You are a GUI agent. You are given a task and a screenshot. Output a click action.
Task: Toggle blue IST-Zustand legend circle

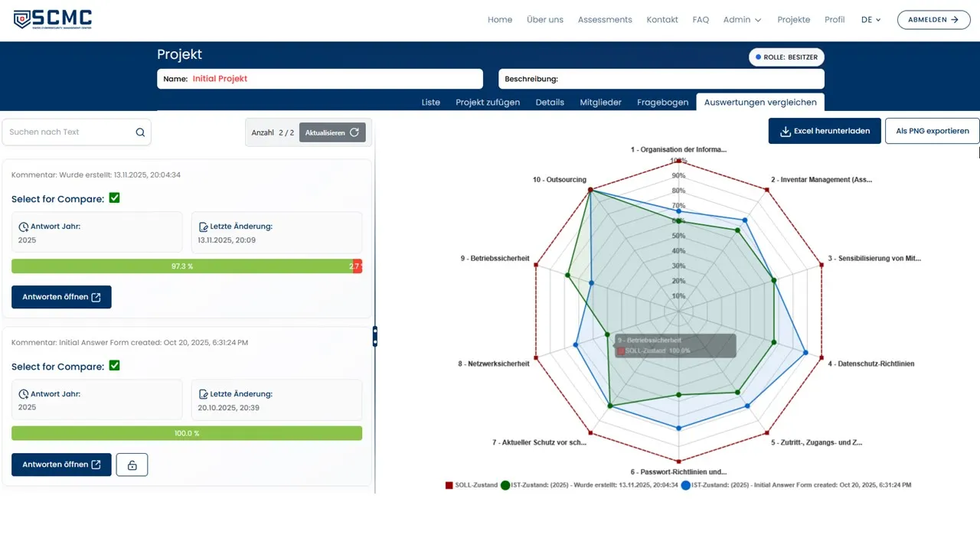tap(685, 485)
